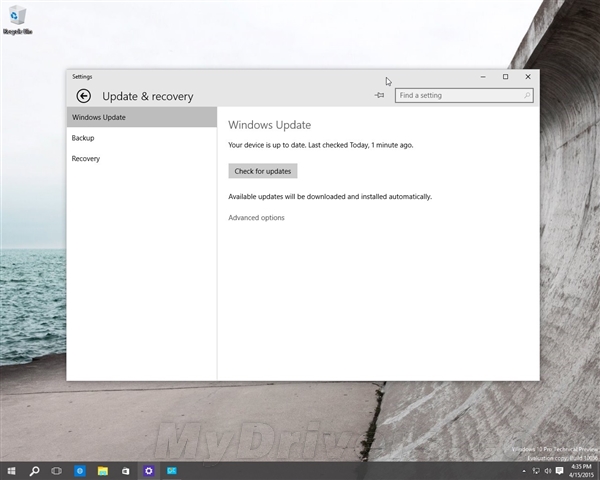Select the Windows Update section

(142, 117)
